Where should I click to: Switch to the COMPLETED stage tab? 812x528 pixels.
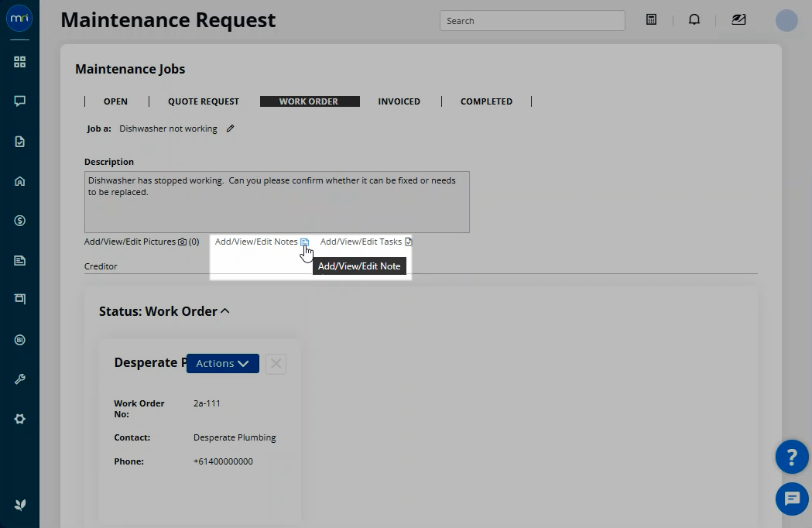[486, 101]
